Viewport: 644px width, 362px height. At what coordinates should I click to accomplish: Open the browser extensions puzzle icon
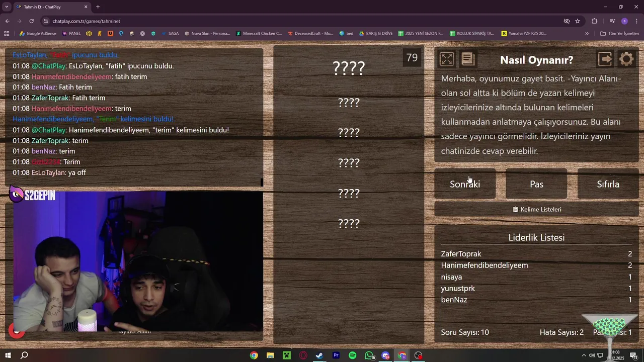click(x=595, y=21)
